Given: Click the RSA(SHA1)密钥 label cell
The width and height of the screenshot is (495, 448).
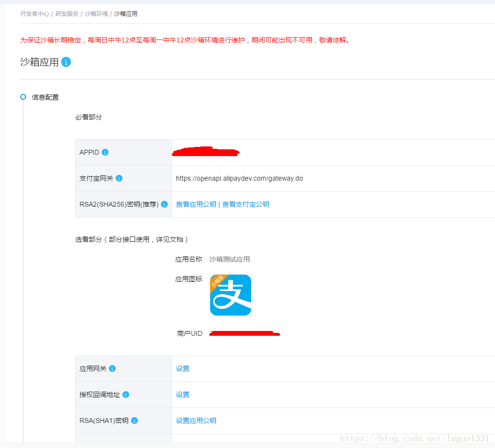Looking at the screenshot, I should coord(124,421).
